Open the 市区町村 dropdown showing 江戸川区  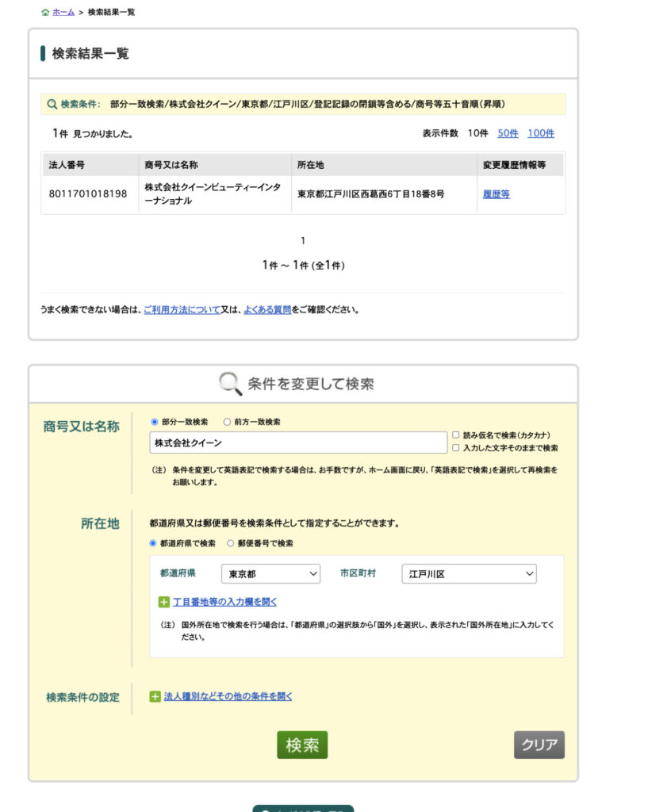pyautogui.click(x=469, y=573)
